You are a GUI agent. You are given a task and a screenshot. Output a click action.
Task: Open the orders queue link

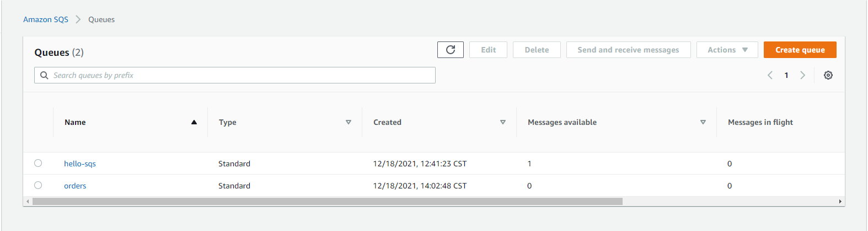click(x=75, y=186)
